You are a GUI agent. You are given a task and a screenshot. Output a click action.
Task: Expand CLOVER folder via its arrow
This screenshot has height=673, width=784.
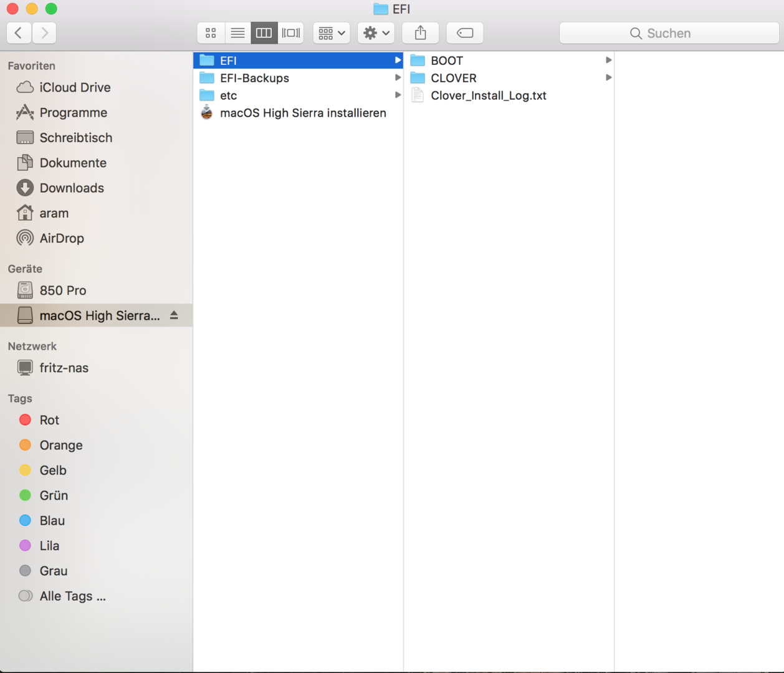click(x=608, y=78)
